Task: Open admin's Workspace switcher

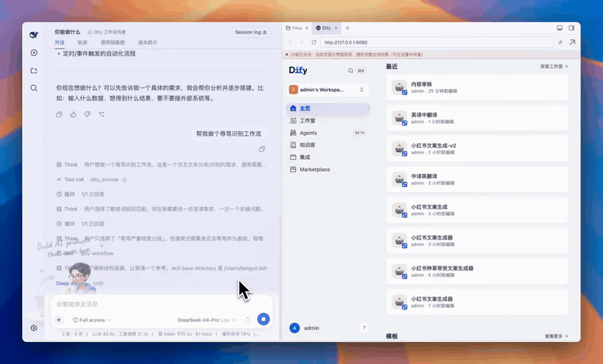Action: (328, 90)
